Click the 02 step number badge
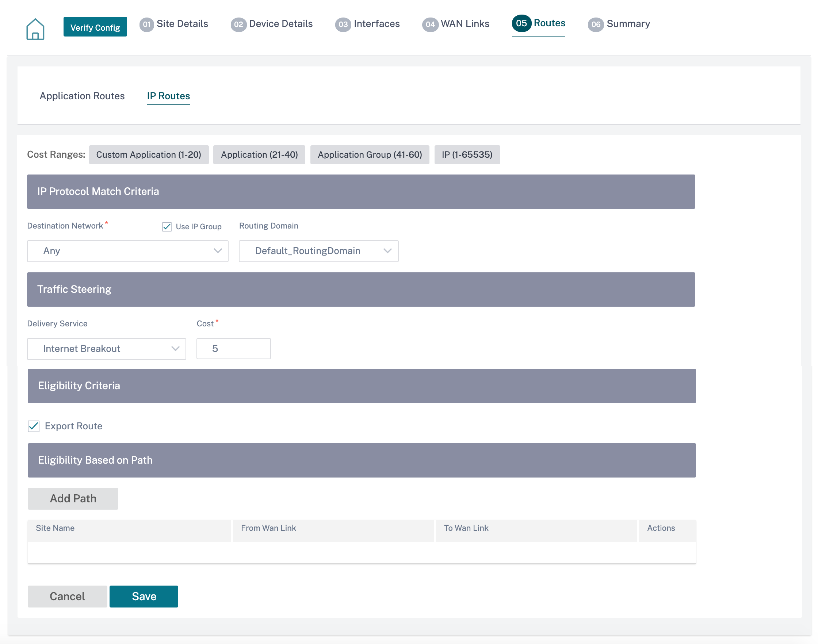Screen dimensions: 818x644 coord(238,24)
